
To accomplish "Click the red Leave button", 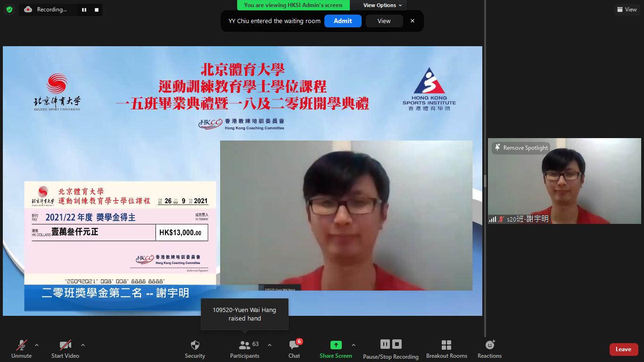I will click(624, 349).
